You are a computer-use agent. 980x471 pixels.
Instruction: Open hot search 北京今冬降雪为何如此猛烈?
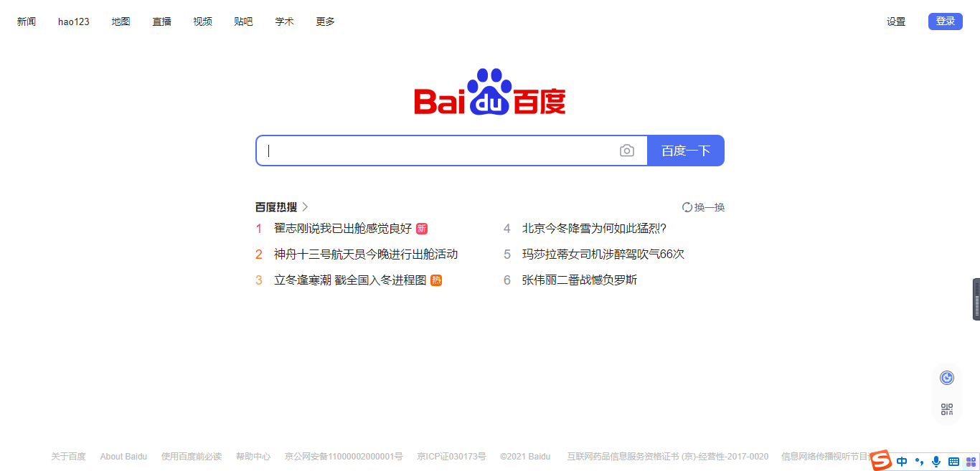coord(594,229)
